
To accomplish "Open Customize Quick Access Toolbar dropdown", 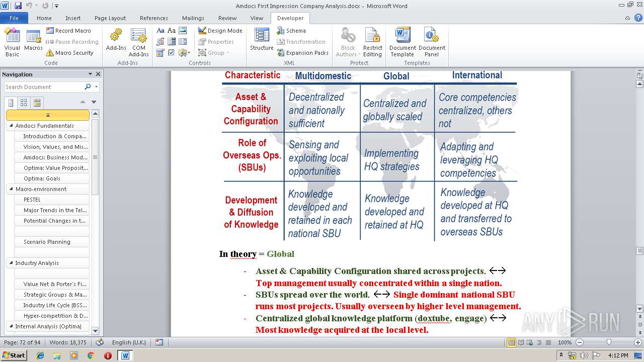I will click(x=56, y=6).
